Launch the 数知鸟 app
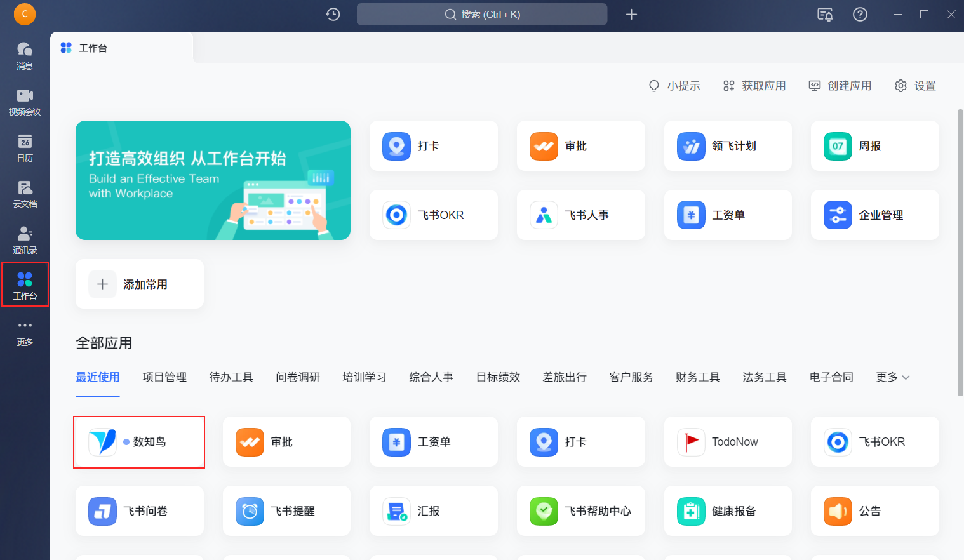This screenshot has width=964, height=560. pyautogui.click(x=140, y=442)
